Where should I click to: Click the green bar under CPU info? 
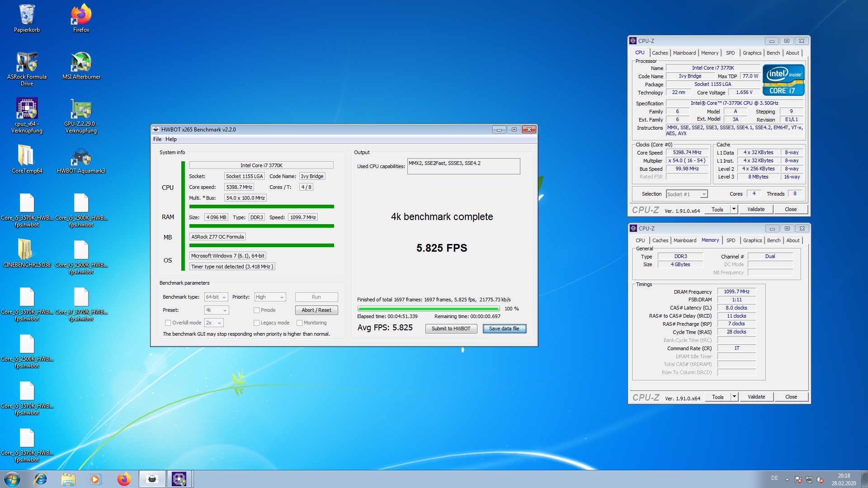coord(261,207)
